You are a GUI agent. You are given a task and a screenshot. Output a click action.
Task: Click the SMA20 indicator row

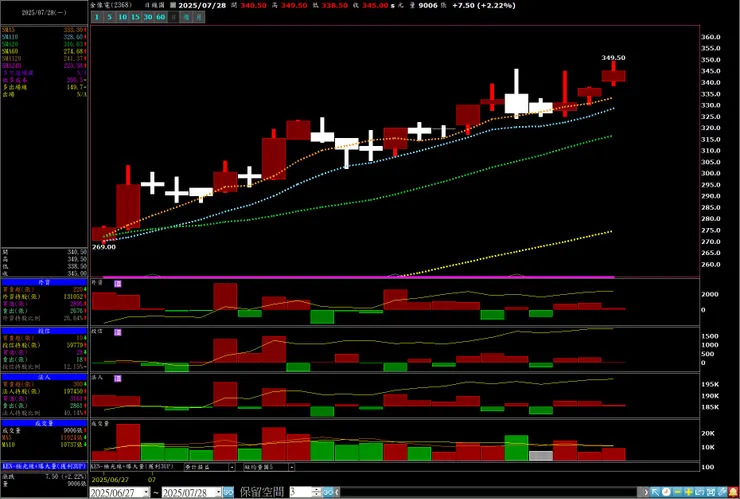point(44,43)
